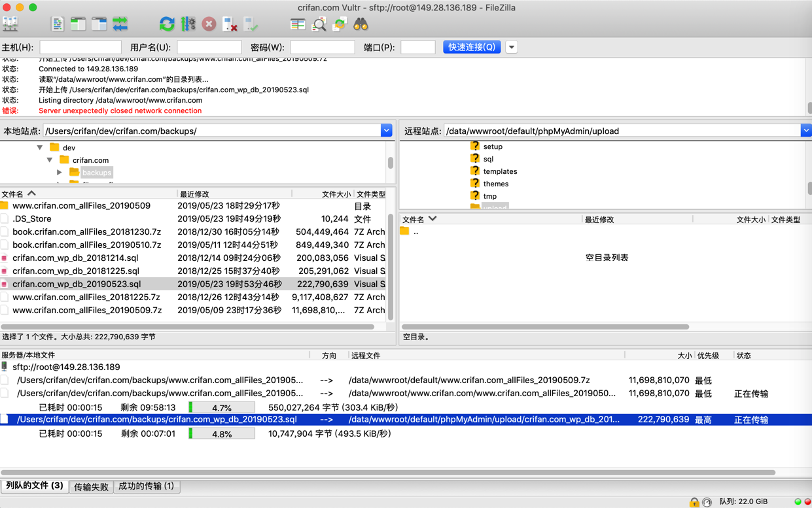Cancel the current operation

coord(209,24)
